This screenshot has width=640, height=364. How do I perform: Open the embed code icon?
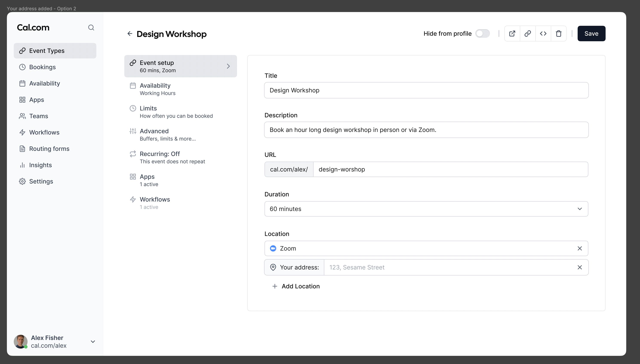[543, 33]
